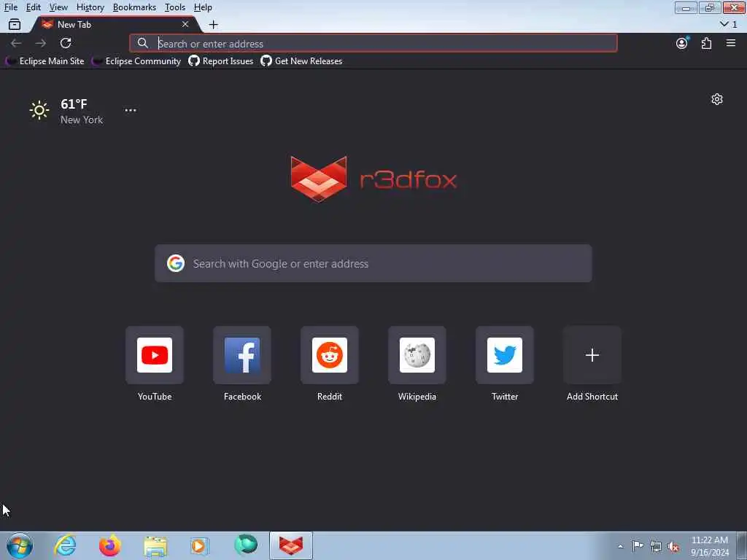Click the New York weather location
This screenshot has width=747, height=560.
coord(82,120)
